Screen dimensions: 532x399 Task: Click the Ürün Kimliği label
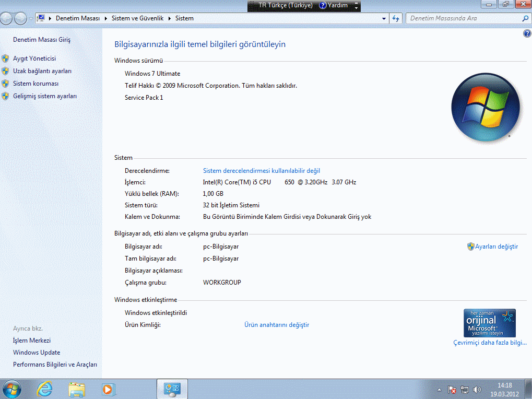coord(143,325)
